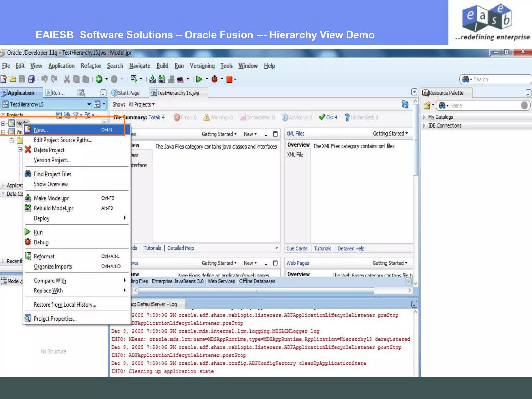532x399 pixels.
Task: Maximize the Java Files pane square icon
Action: [x=275, y=134]
